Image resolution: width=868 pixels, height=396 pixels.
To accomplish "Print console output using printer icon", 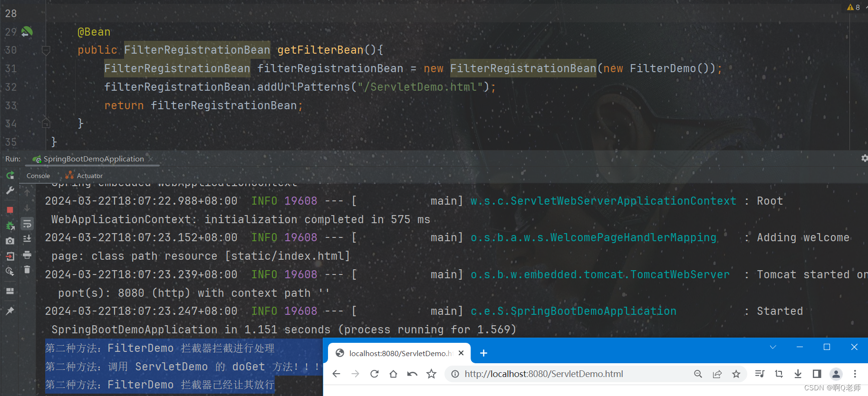I will click(27, 255).
